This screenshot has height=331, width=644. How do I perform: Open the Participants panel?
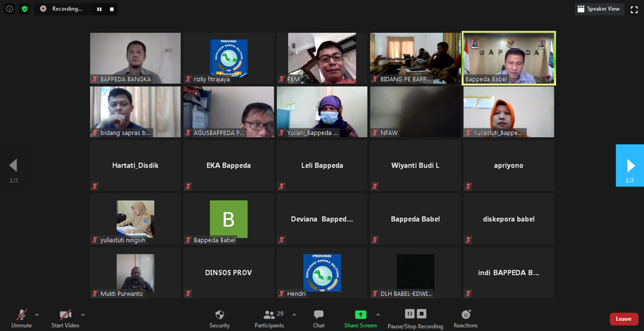coord(269,318)
